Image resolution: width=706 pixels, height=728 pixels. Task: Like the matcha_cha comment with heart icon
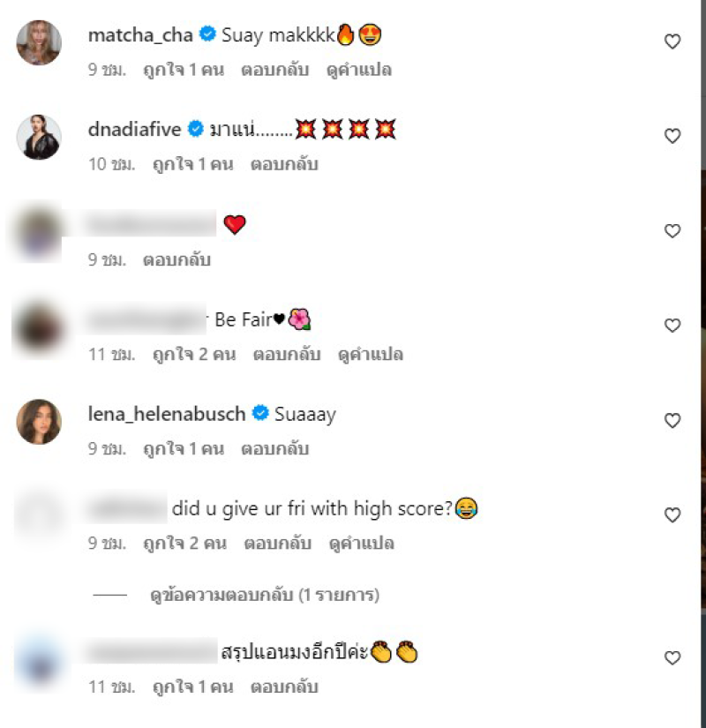pos(672,41)
